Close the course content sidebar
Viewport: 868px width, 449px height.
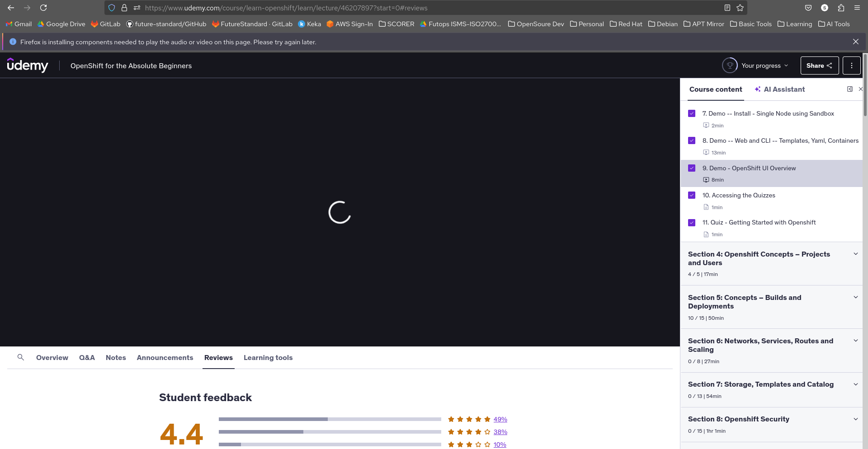click(x=860, y=89)
